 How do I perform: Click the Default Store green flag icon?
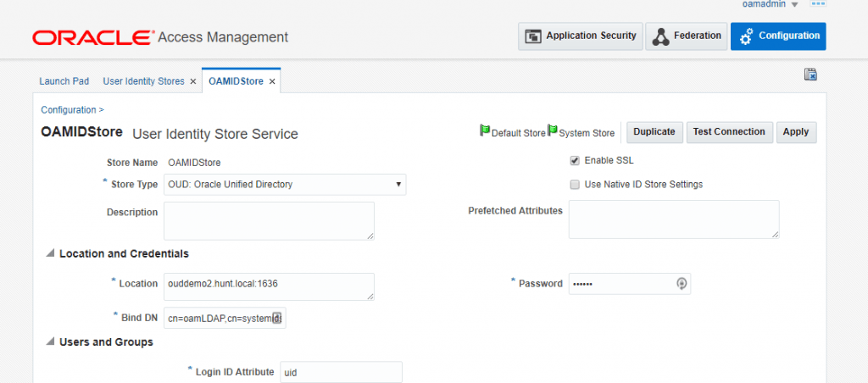[485, 131]
